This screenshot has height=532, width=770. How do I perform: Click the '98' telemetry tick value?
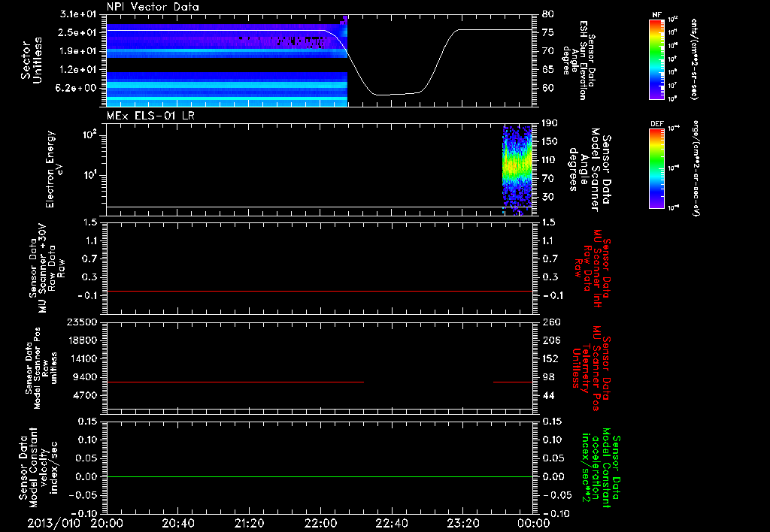tap(548, 377)
